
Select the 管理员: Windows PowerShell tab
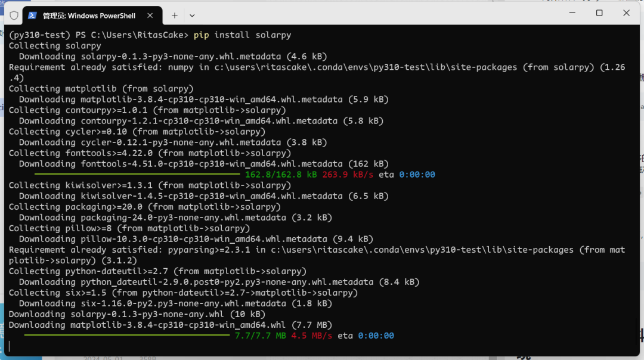(x=88, y=15)
